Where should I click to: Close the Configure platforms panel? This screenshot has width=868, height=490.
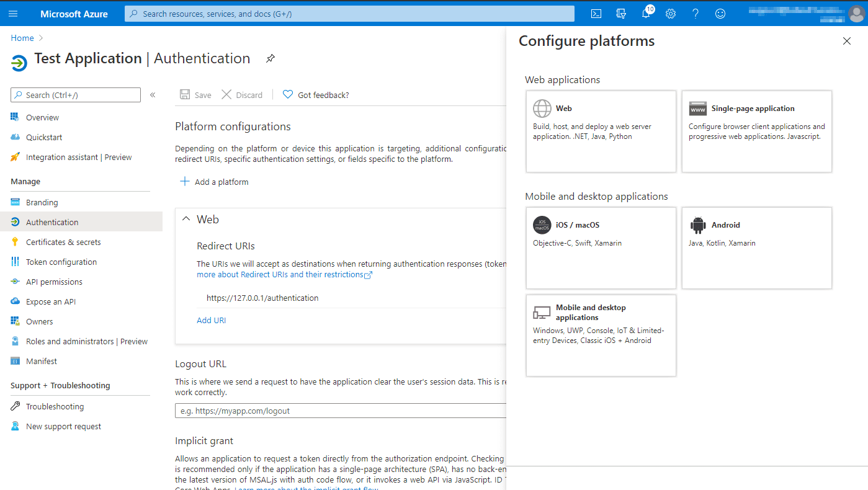click(x=847, y=41)
